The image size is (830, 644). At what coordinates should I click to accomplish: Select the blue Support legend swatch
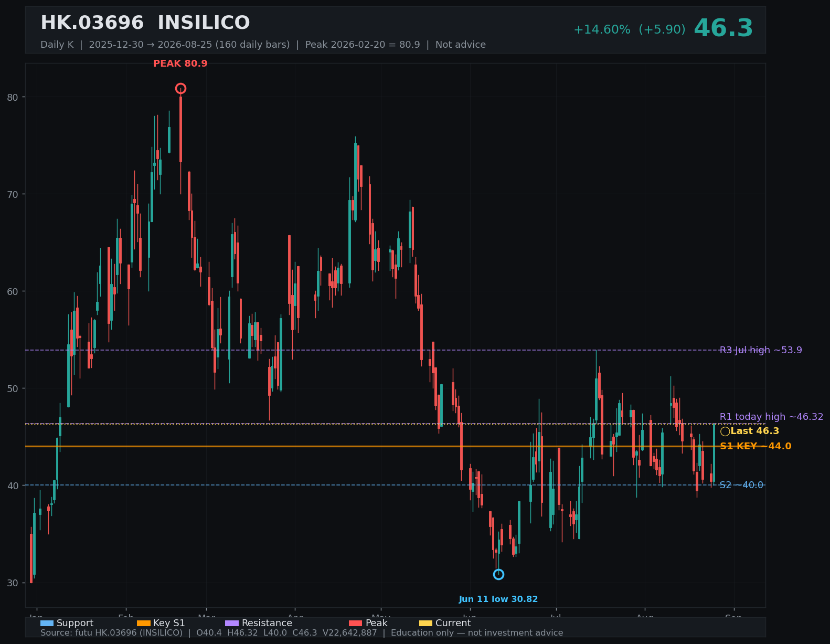[47, 623]
